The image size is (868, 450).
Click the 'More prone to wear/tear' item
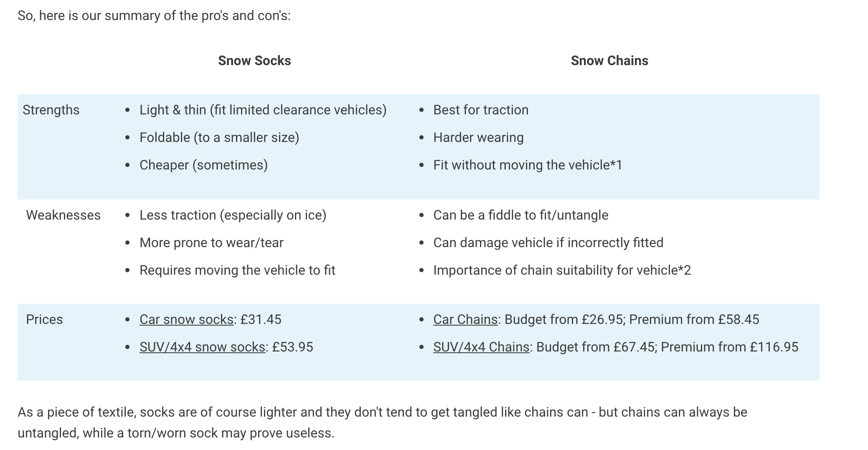[211, 243]
